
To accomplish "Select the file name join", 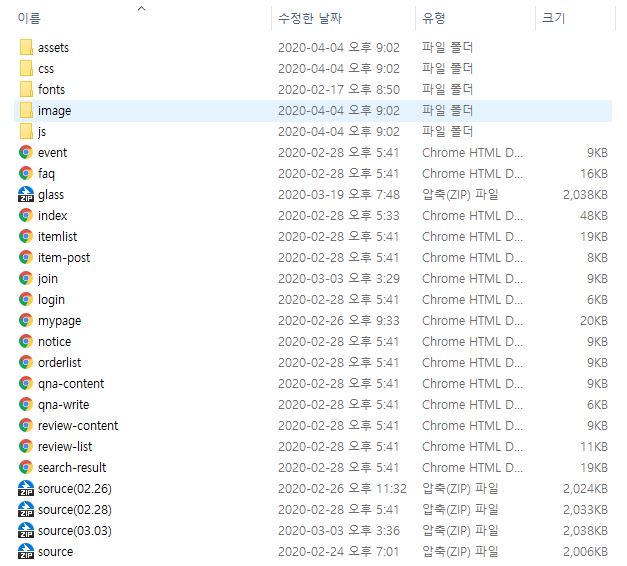I will (48, 279).
